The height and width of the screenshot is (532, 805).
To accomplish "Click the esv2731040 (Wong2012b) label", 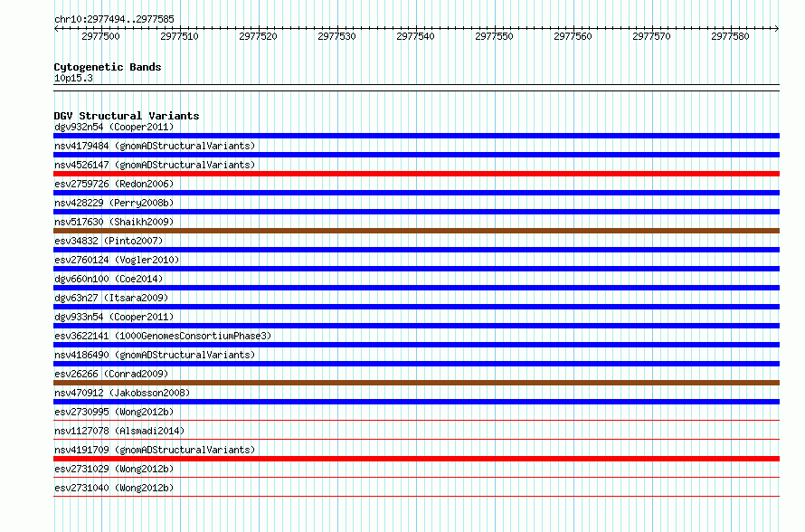I will tap(114, 488).
